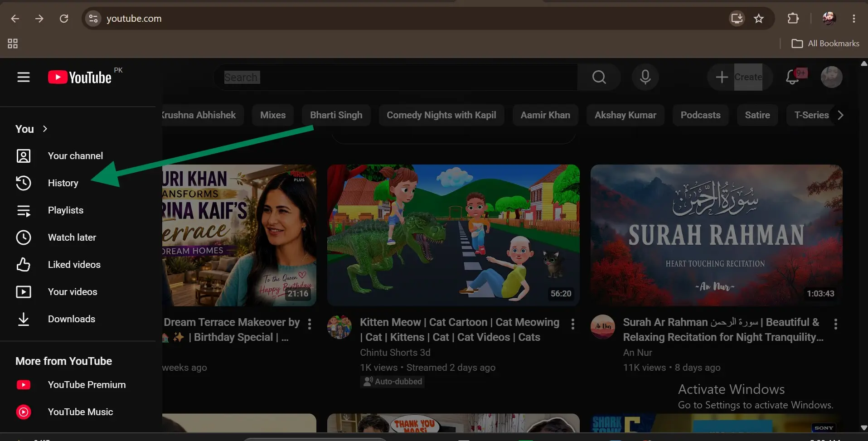View site information icon in address bar
868x441 pixels.
coord(93,19)
